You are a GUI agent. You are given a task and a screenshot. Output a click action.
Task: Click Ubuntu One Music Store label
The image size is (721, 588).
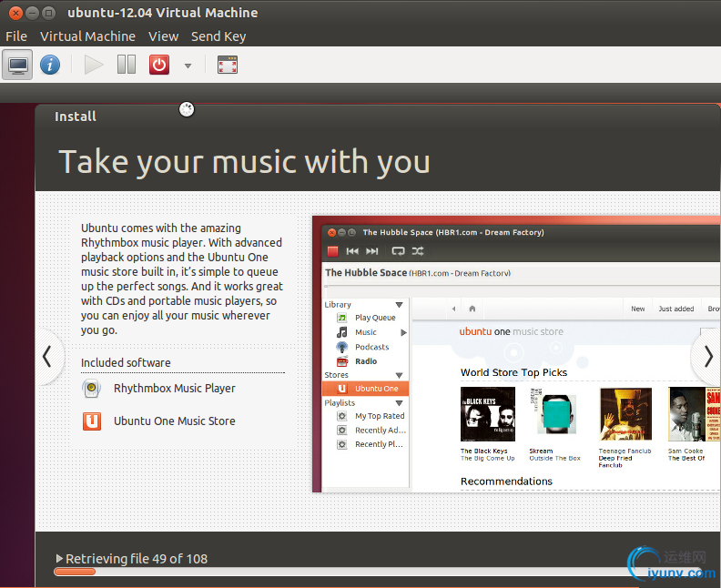(x=174, y=421)
